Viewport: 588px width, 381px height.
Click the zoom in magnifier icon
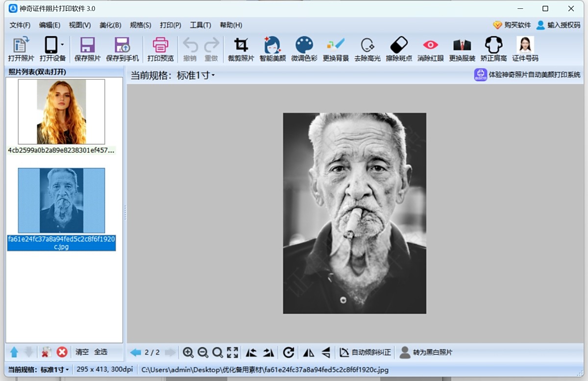click(188, 352)
